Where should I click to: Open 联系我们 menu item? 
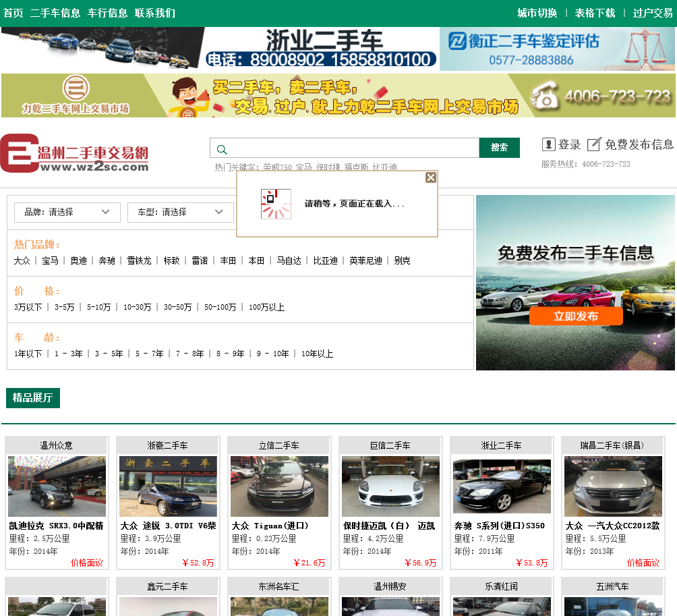pyautogui.click(x=155, y=13)
